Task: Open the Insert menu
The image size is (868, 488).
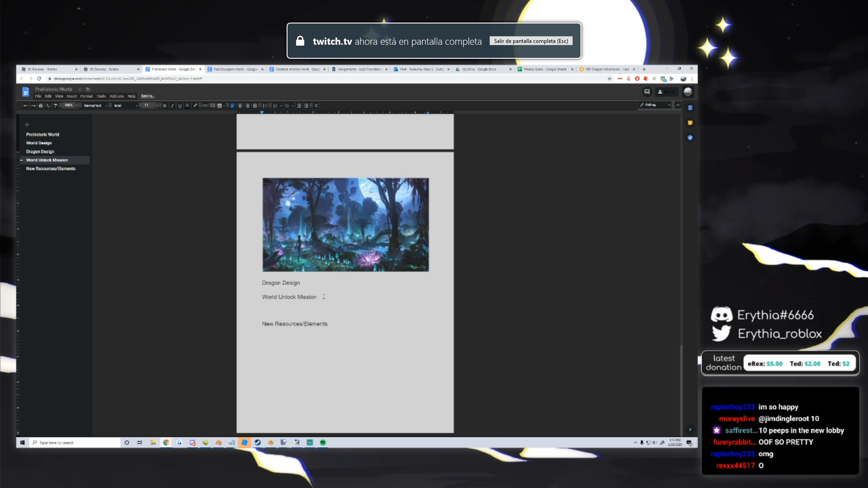Action: coord(72,96)
